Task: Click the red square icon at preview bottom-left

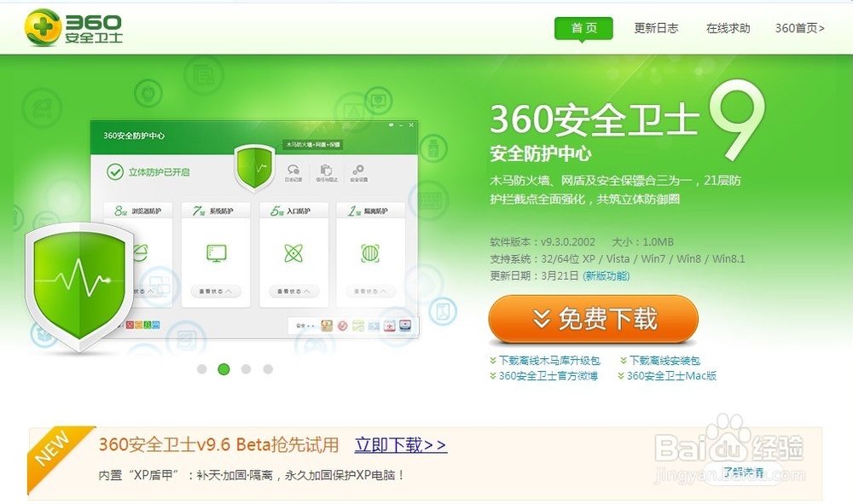Action: tap(130, 325)
